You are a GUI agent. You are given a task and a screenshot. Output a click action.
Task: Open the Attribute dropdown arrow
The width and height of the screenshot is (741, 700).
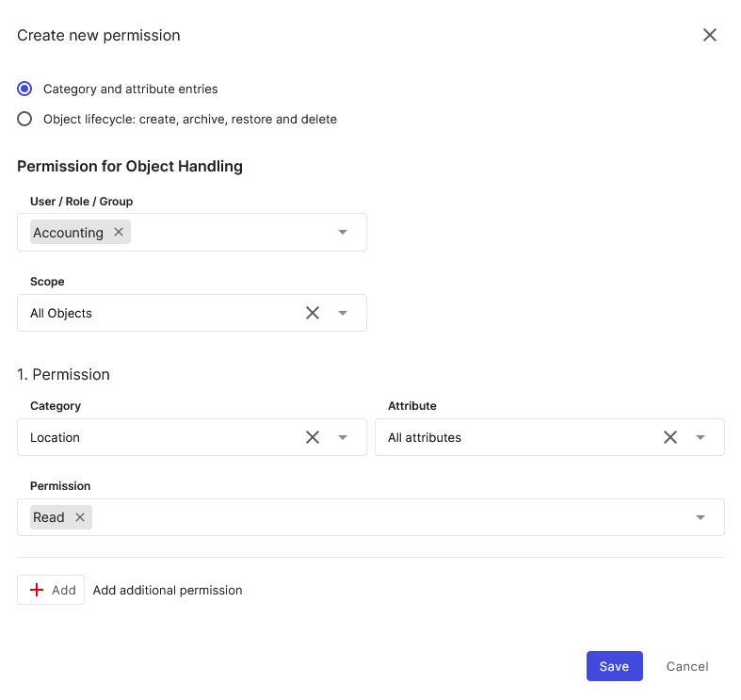point(701,437)
